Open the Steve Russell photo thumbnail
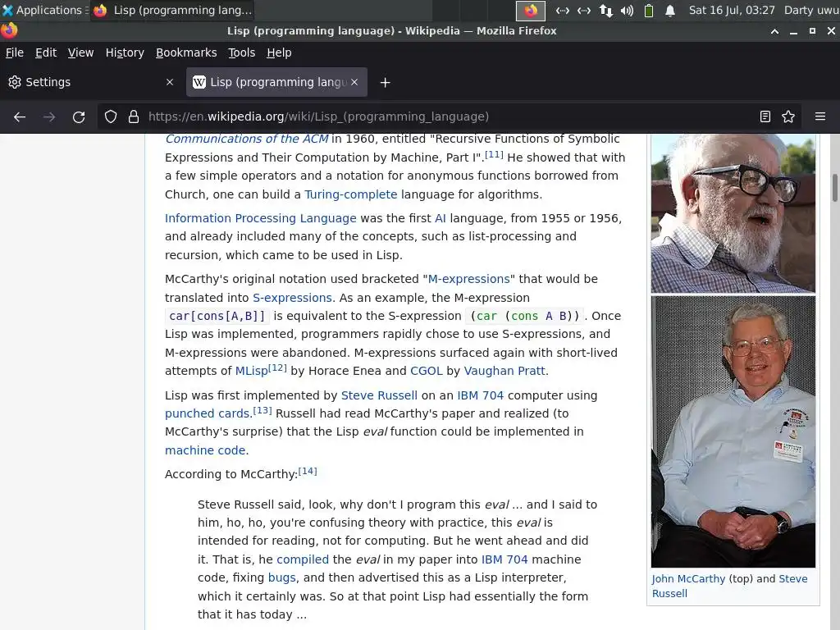 [x=733, y=431]
